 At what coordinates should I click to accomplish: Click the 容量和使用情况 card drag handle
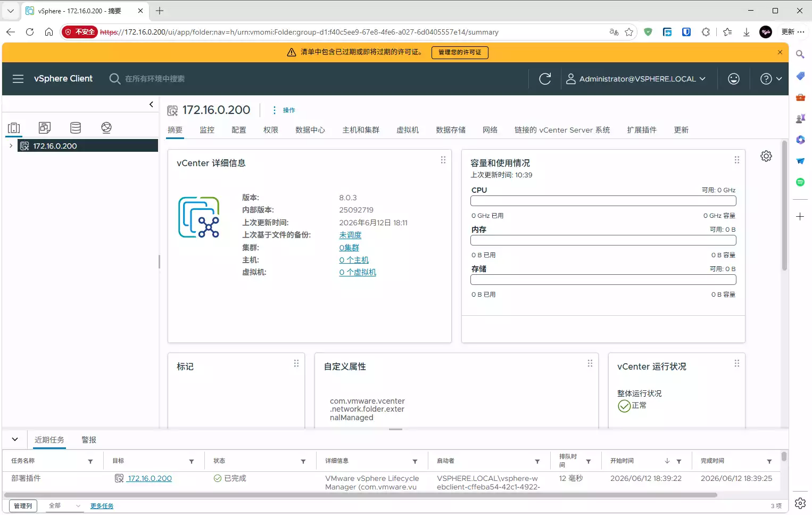[x=737, y=160]
